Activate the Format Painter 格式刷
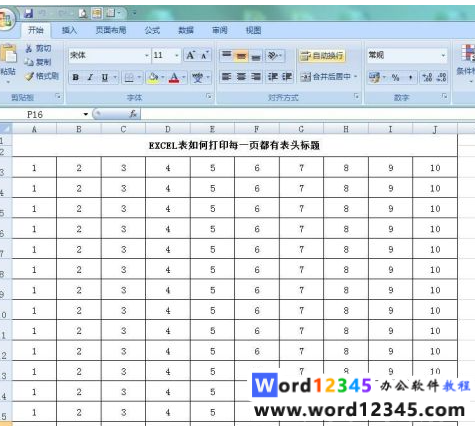The width and height of the screenshot is (475, 426). [x=42, y=76]
